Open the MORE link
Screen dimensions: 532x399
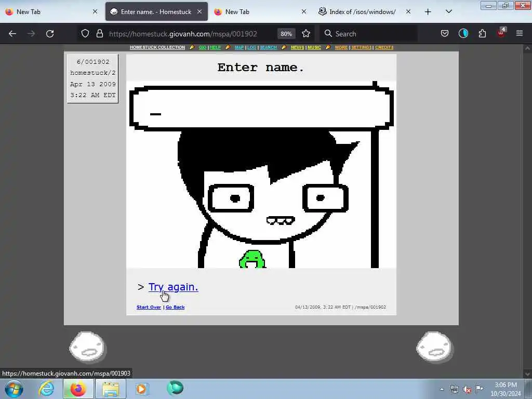point(341,47)
